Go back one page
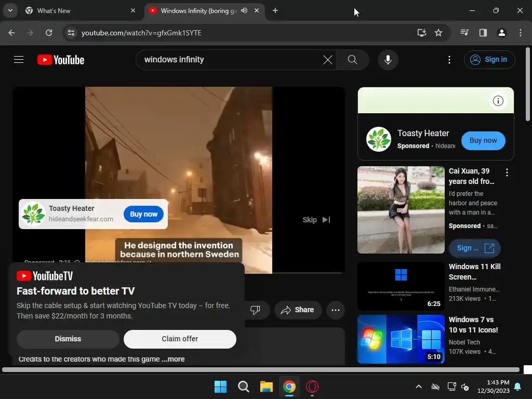Viewport: 532px width, 399px height. (11, 33)
